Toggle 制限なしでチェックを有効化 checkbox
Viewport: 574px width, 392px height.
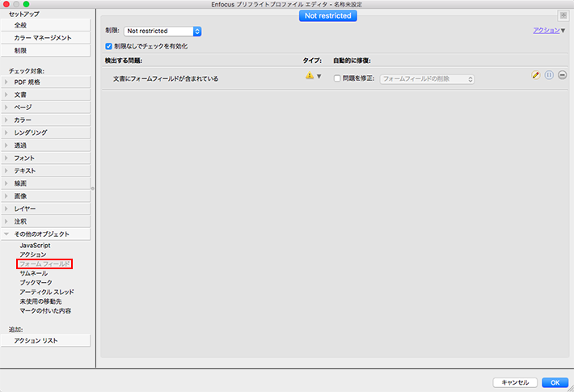click(109, 46)
